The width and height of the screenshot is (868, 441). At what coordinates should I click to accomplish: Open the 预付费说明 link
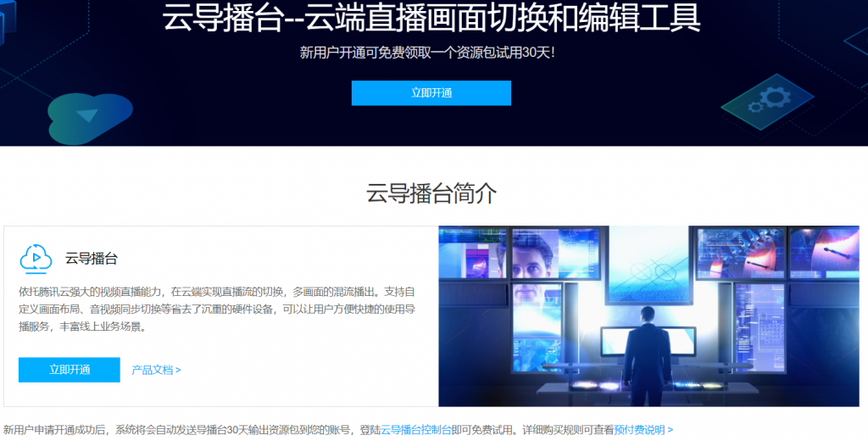[x=643, y=430]
